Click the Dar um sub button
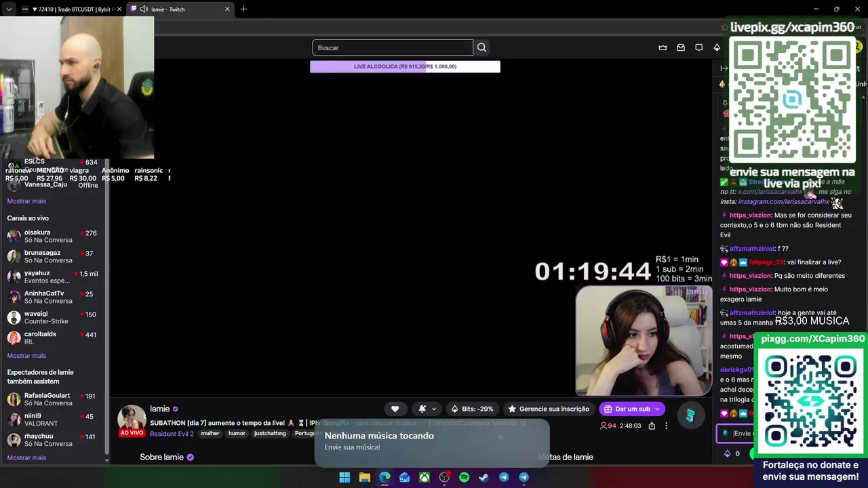This screenshot has width=868, height=488. pyautogui.click(x=632, y=409)
